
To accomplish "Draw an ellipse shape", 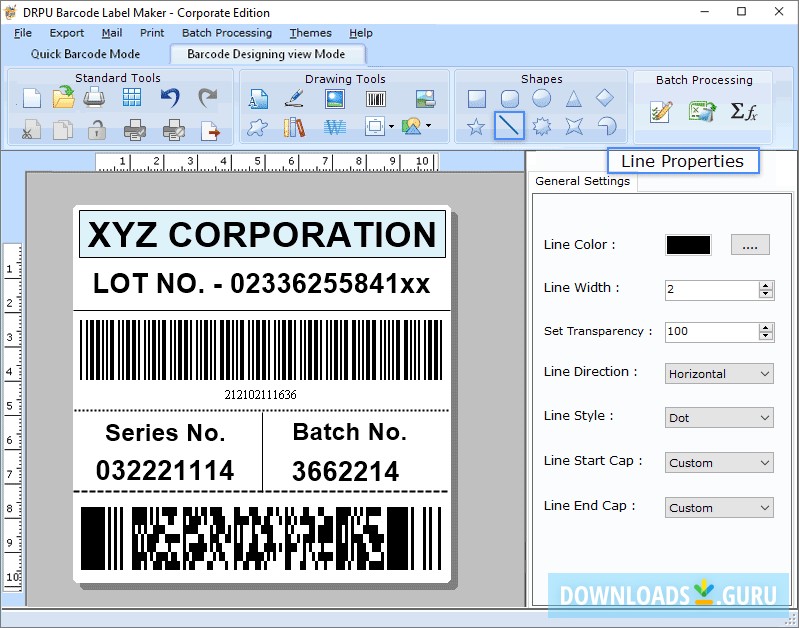I will tap(541, 98).
